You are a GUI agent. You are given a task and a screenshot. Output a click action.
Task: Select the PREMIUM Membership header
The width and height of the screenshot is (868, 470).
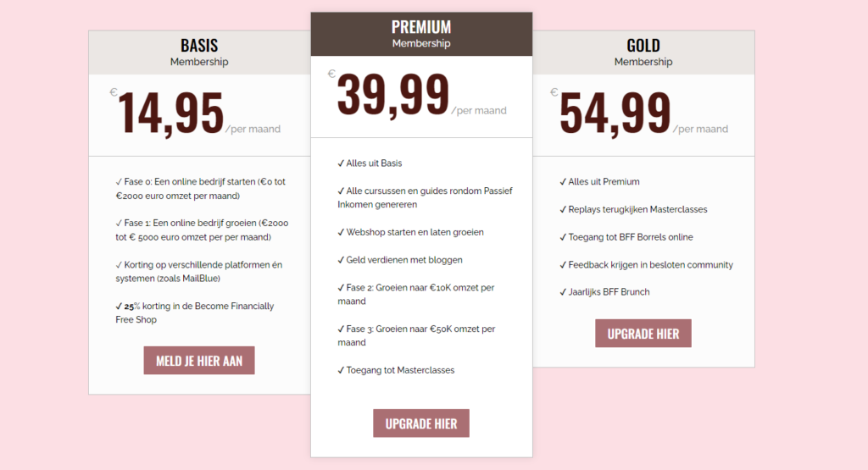coord(421,34)
